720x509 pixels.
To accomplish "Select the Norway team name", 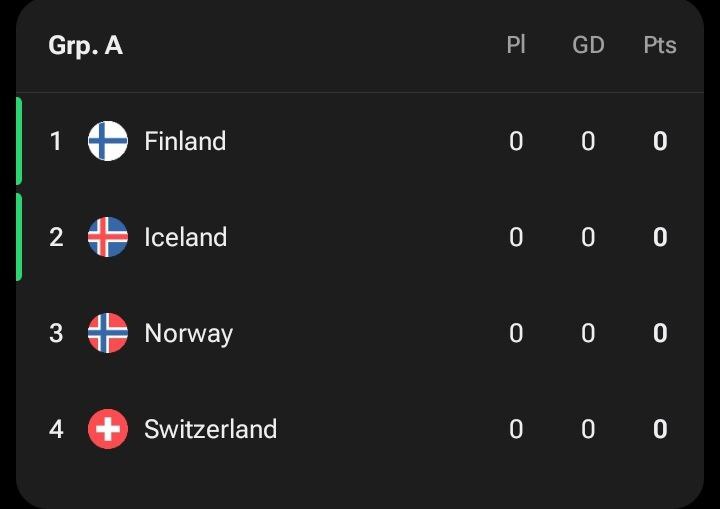I will (188, 334).
